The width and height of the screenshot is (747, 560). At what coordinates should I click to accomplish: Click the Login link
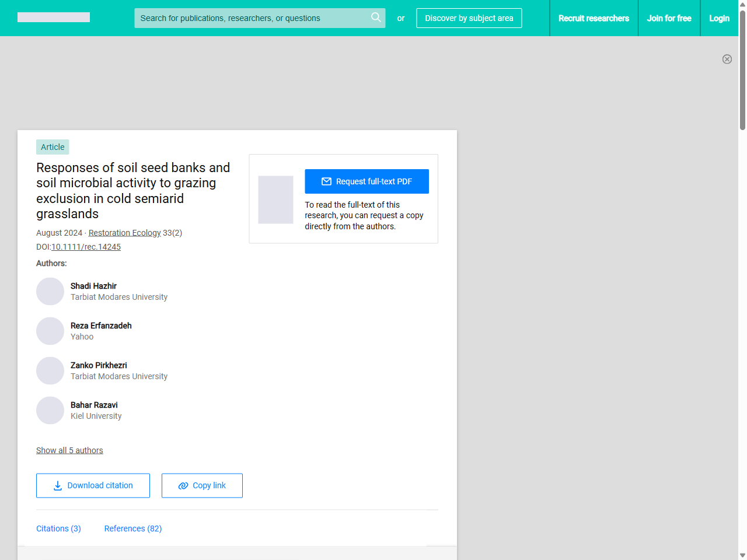[719, 18]
